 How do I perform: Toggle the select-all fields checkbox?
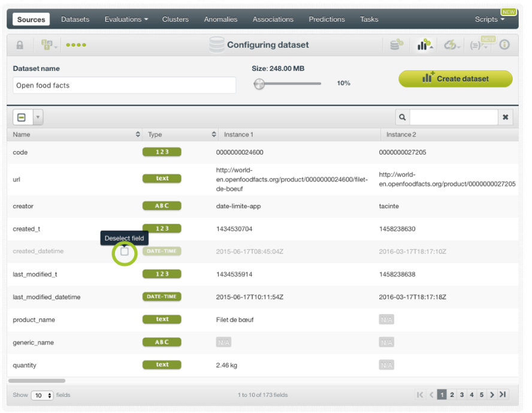(x=22, y=117)
